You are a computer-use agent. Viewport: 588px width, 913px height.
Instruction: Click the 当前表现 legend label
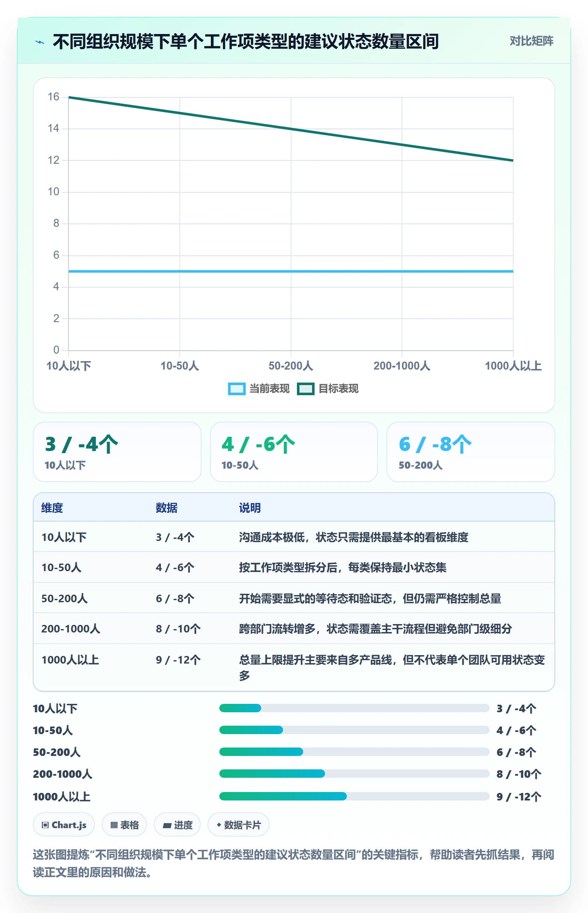pyautogui.click(x=270, y=389)
